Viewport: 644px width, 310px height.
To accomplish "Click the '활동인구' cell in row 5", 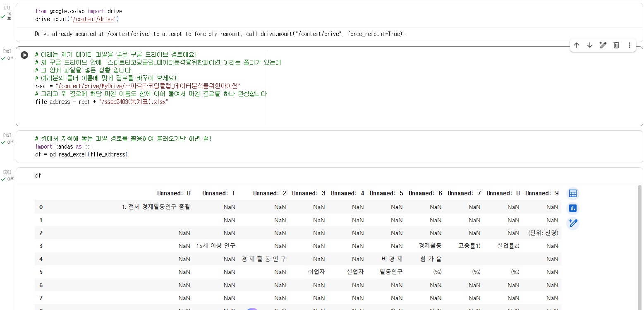I will [391, 272].
